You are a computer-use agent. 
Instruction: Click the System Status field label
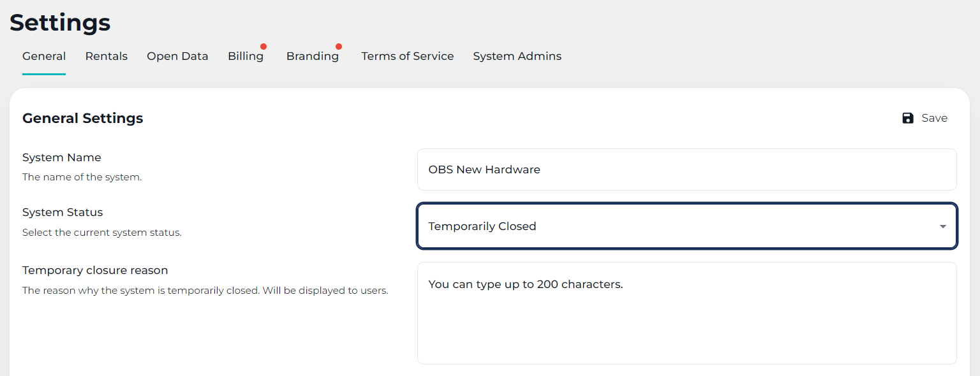(63, 212)
